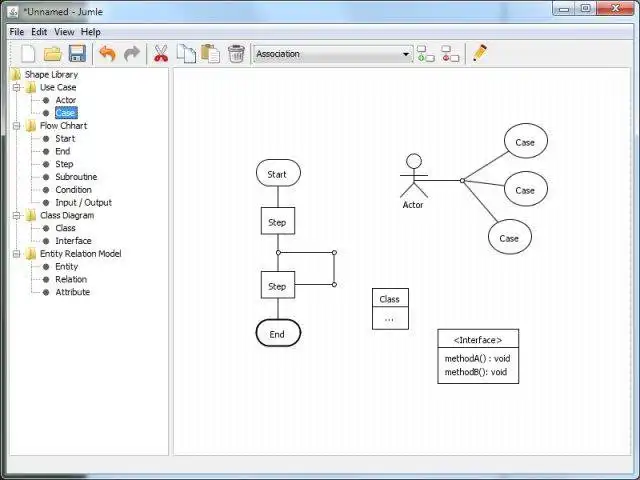
Task: Copy the selected shape
Action: (186, 53)
